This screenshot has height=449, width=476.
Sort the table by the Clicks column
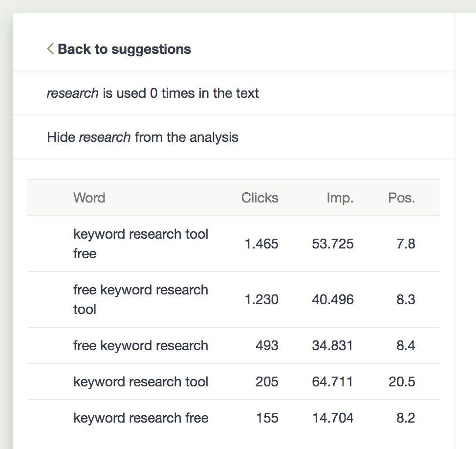260,198
